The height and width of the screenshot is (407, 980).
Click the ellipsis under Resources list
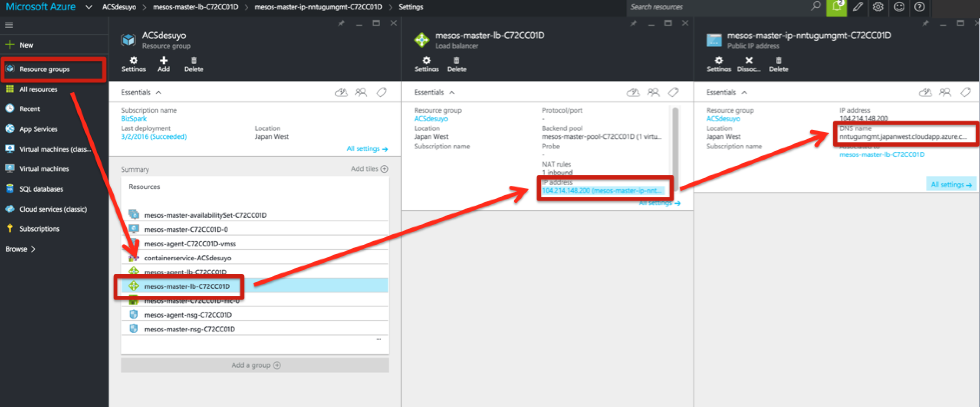tap(378, 339)
